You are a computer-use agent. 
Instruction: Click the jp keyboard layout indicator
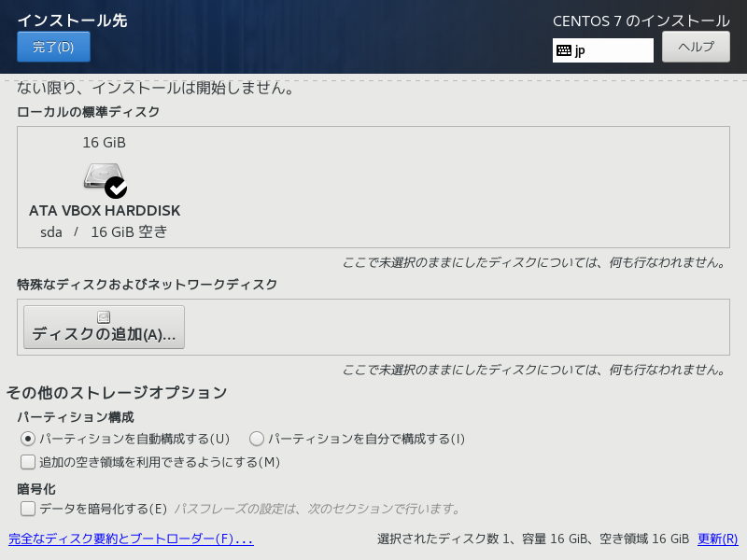click(602, 50)
